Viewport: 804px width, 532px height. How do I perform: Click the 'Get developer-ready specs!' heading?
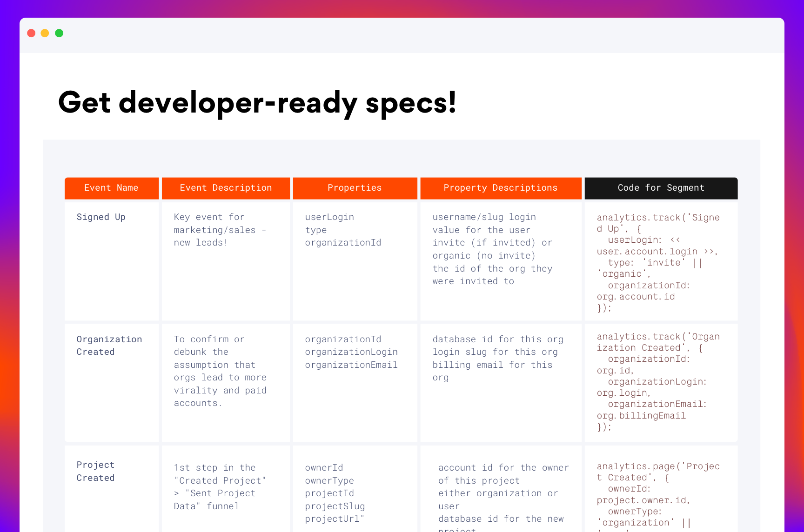(x=257, y=103)
